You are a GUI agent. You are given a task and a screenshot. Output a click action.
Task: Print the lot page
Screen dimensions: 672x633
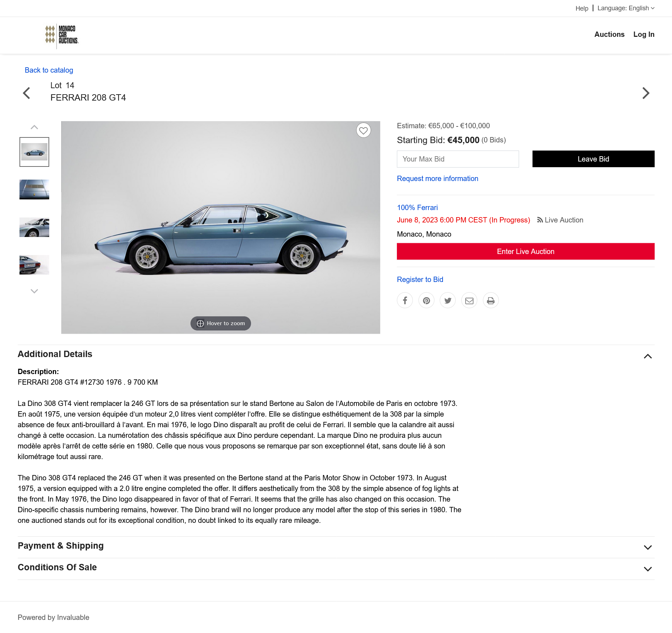491,300
